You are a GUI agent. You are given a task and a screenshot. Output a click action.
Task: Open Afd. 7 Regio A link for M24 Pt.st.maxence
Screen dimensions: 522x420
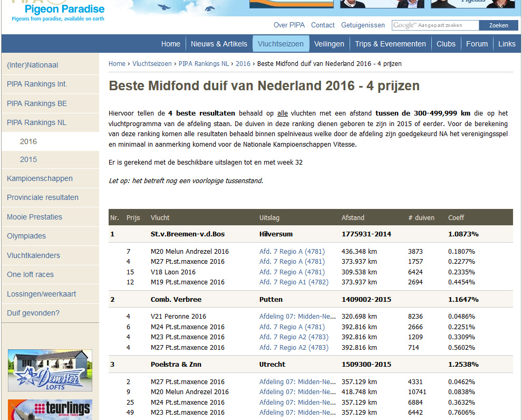[292, 327]
